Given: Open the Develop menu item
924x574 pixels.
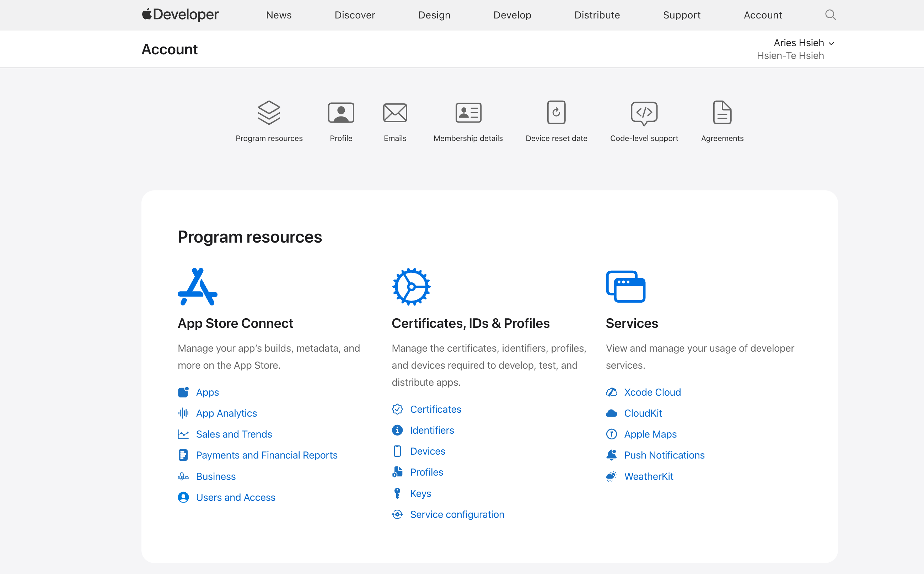Looking at the screenshot, I should coord(512,15).
